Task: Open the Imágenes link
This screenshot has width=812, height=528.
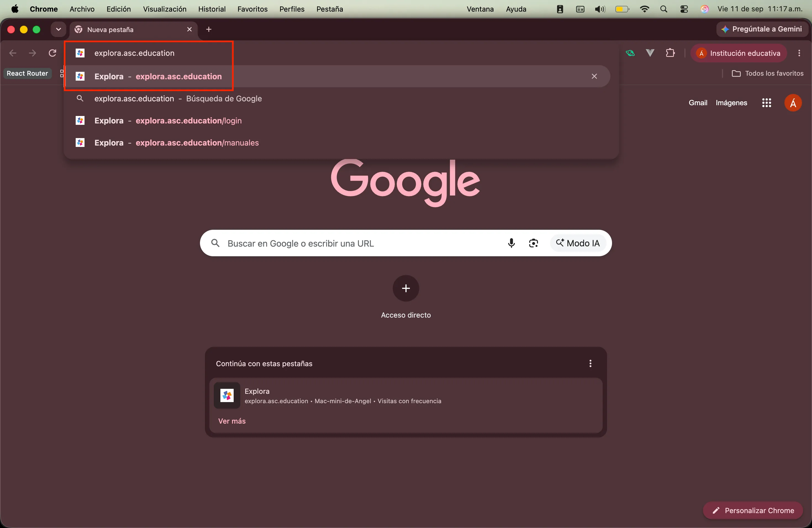Action: pyautogui.click(x=731, y=103)
